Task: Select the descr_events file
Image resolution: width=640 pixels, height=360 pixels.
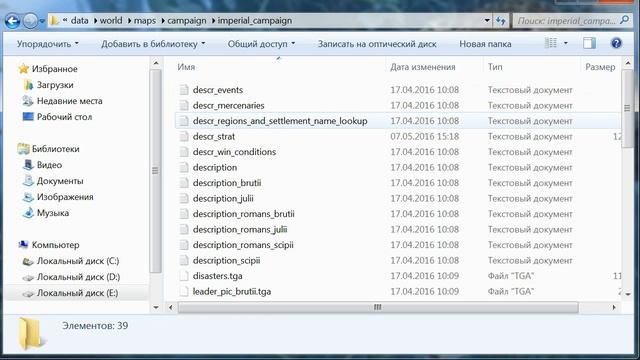Action: (x=218, y=90)
